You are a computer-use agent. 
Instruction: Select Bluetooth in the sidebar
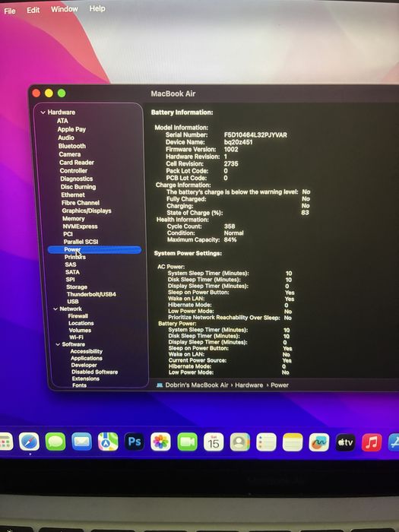[x=72, y=146]
